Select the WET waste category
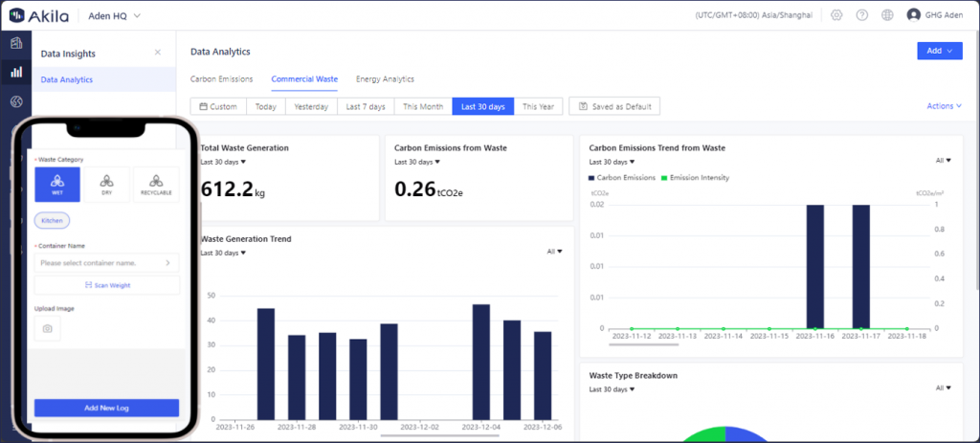This screenshot has height=443, width=980. 57,184
